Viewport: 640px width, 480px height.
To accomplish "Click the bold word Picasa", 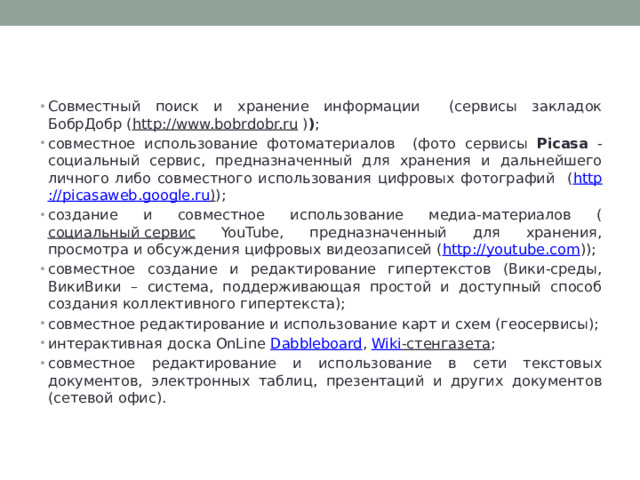I will pos(562,143).
